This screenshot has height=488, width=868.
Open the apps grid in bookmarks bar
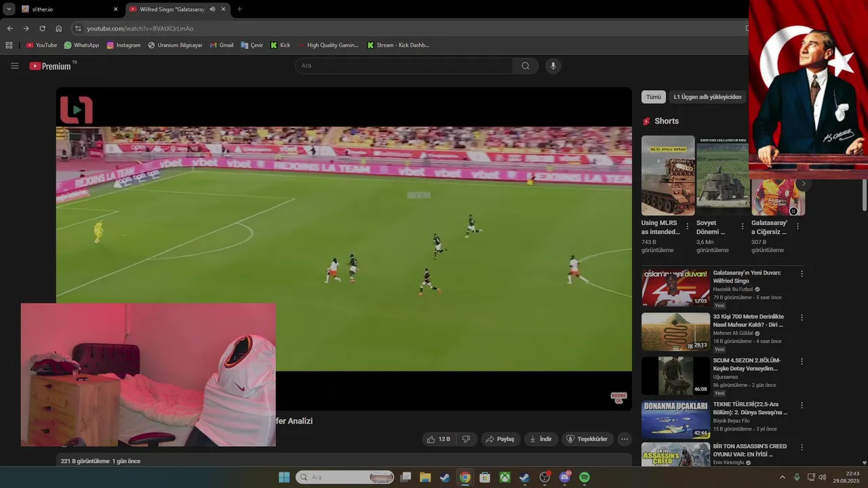[9, 45]
